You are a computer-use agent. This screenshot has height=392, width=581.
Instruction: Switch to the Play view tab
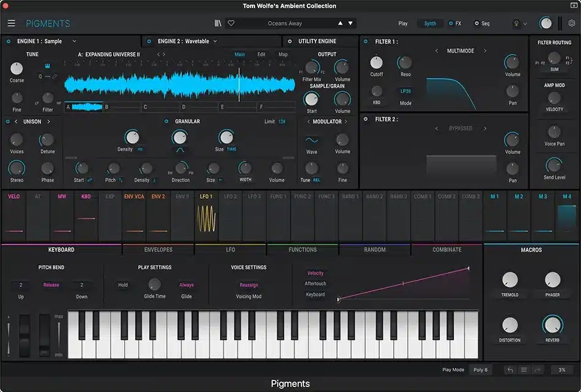403,23
